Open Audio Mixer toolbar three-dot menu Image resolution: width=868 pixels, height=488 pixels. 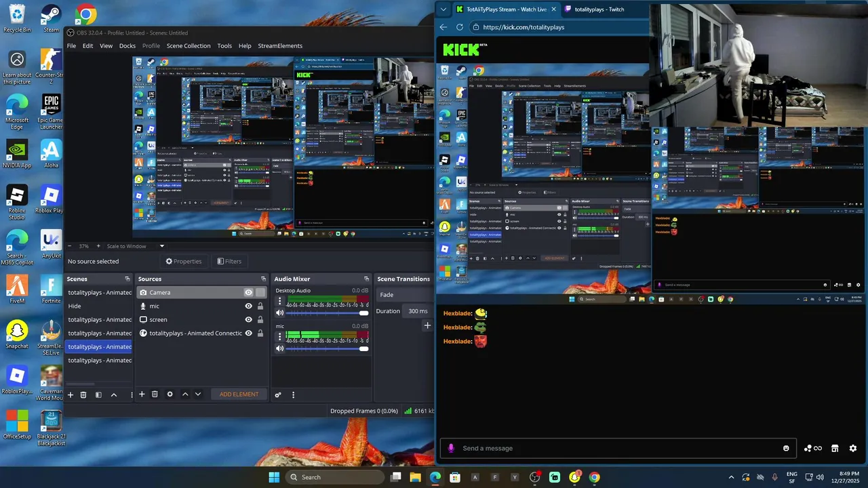[x=293, y=394]
